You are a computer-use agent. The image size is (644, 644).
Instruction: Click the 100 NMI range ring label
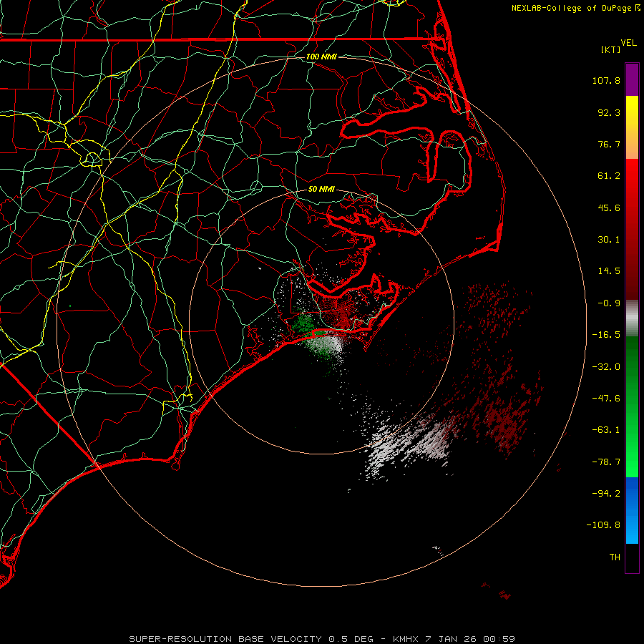coord(321,57)
